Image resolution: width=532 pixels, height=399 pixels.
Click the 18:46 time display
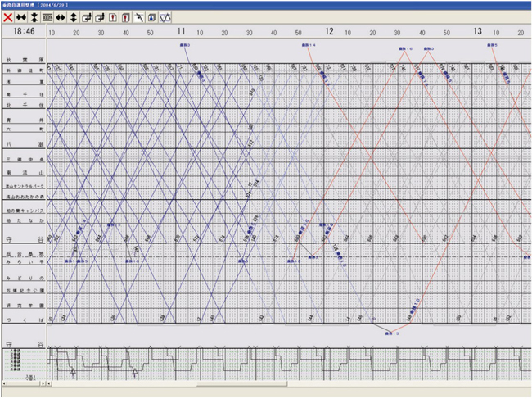(x=24, y=31)
